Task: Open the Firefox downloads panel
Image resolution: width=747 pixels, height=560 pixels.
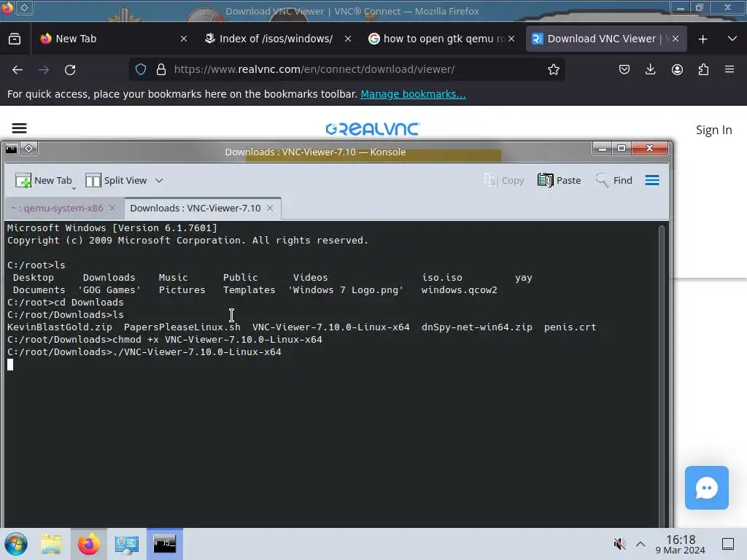Action: [650, 69]
